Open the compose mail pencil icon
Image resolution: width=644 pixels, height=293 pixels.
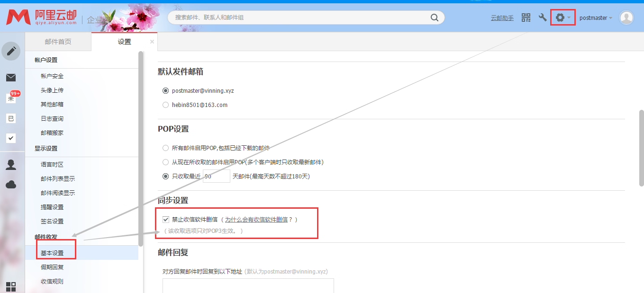[11, 51]
